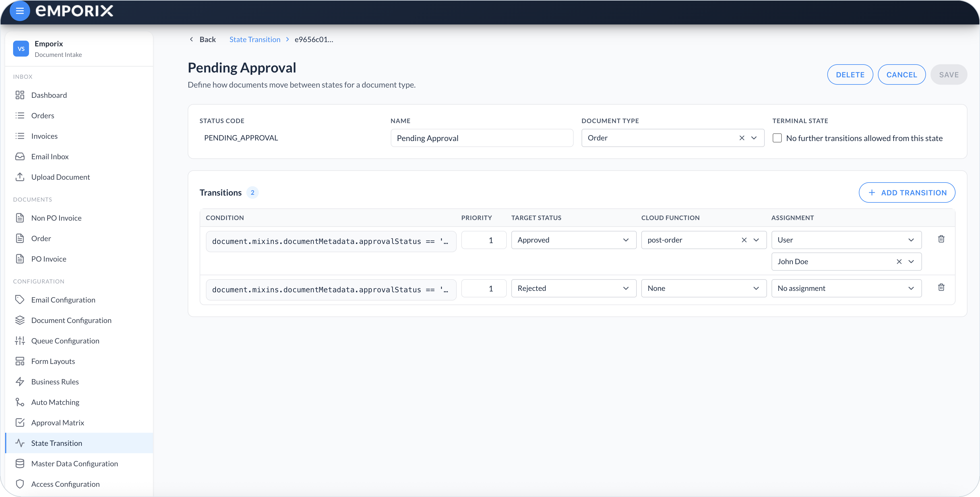
Task: Select Master Data Configuration item
Action: [x=79, y=463]
